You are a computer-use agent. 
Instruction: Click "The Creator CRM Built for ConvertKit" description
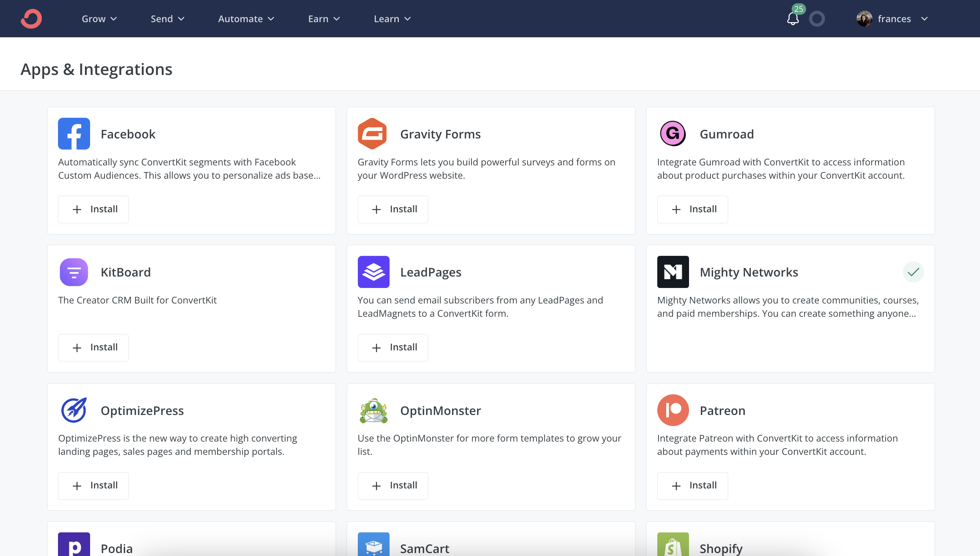(137, 300)
